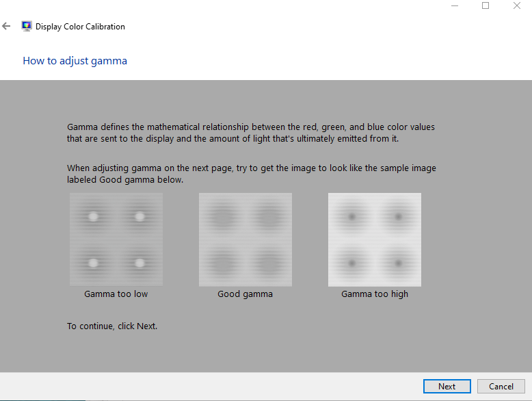
Task: Select the Gamma too low sample image
Action: 116,240
